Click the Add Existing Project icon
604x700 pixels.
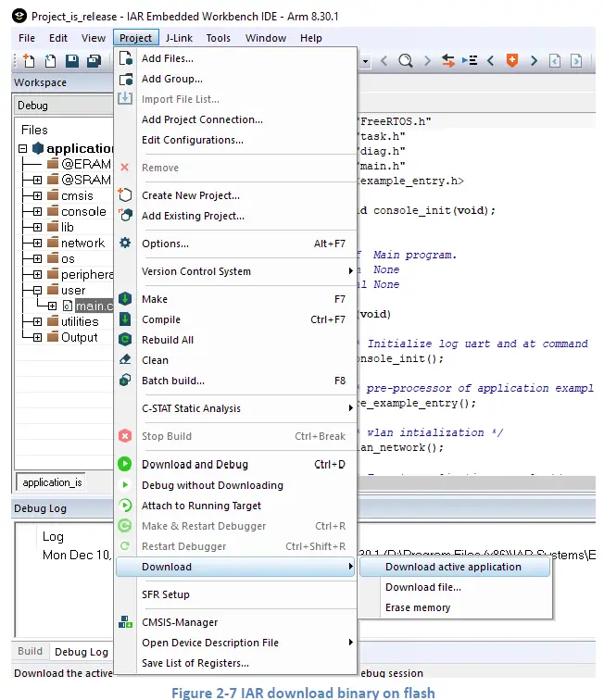coord(126,215)
